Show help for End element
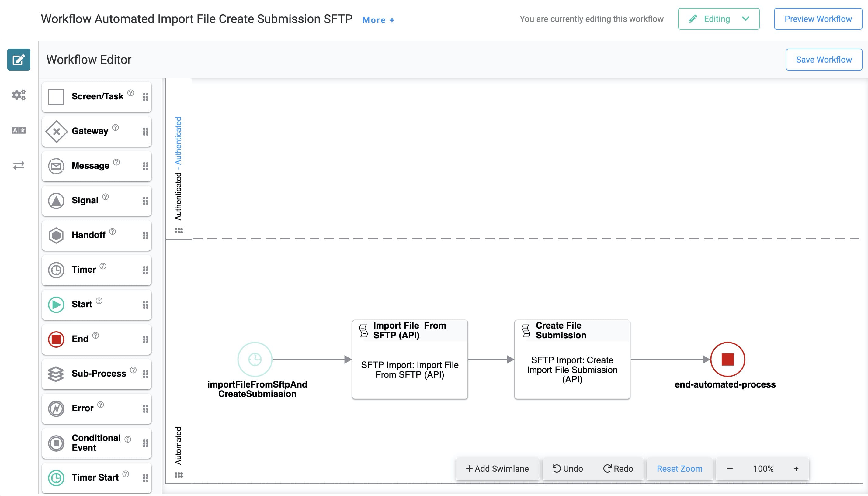The image size is (868, 496). click(96, 336)
